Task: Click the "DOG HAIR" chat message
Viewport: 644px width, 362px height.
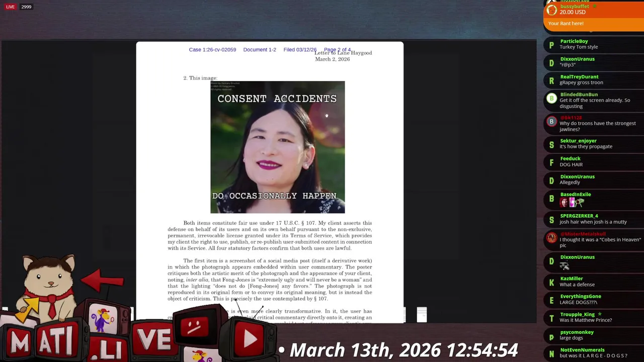Action: pyautogui.click(x=571, y=164)
